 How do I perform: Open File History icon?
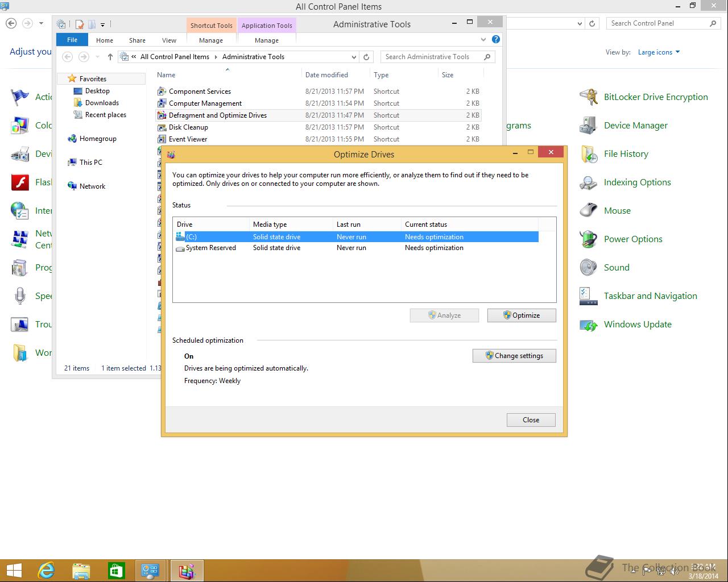coord(588,154)
